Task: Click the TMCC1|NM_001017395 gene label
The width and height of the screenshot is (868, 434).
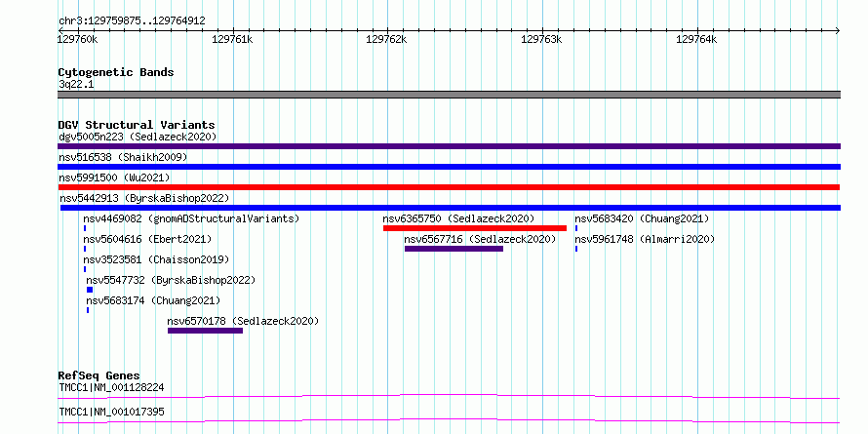Action: pos(111,412)
